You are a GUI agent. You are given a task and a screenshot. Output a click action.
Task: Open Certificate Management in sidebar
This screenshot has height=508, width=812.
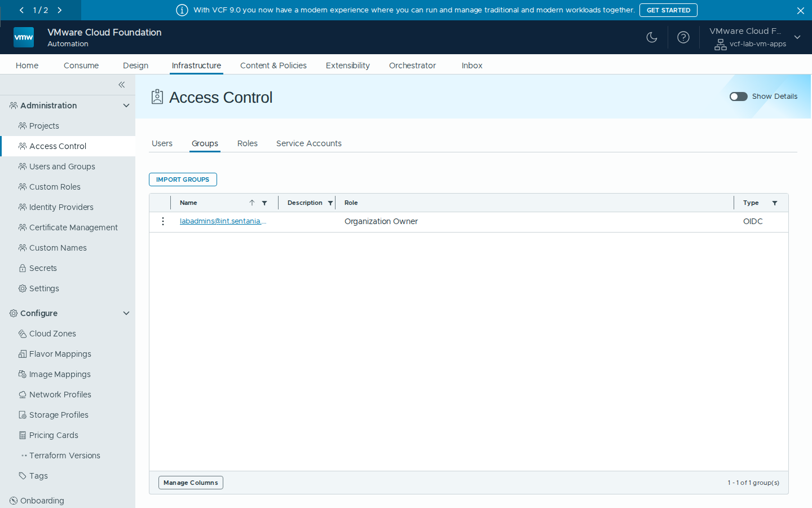(x=73, y=227)
